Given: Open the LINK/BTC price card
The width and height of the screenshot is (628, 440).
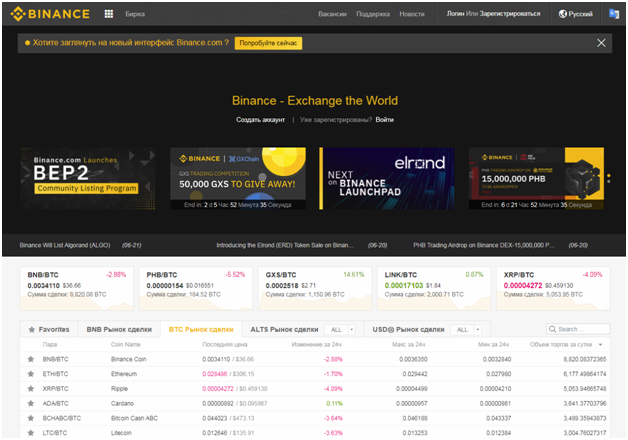Looking at the screenshot, I should click(x=434, y=289).
